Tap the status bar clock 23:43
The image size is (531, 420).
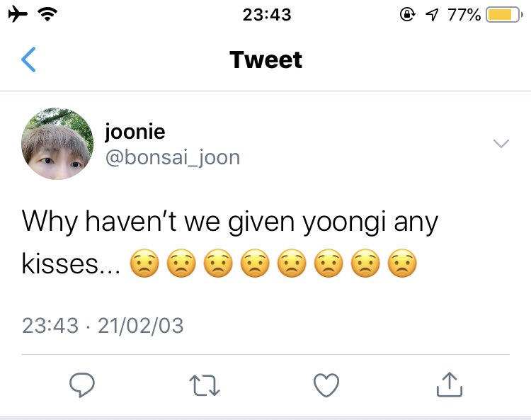click(267, 15)
